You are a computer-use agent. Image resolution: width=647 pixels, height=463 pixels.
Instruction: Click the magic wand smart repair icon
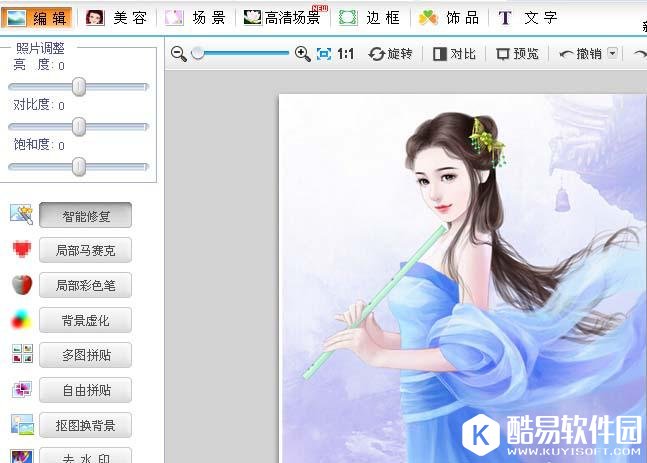click(x=22, y=214)
